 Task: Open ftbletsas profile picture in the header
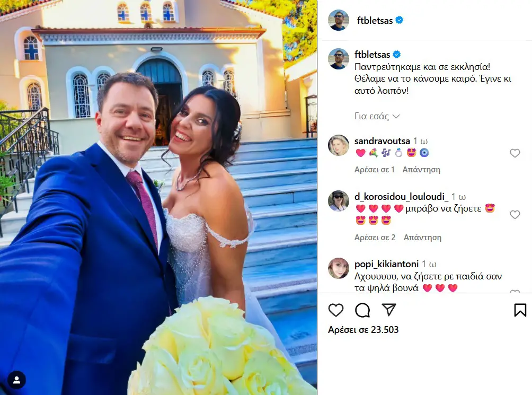point(338,20)
